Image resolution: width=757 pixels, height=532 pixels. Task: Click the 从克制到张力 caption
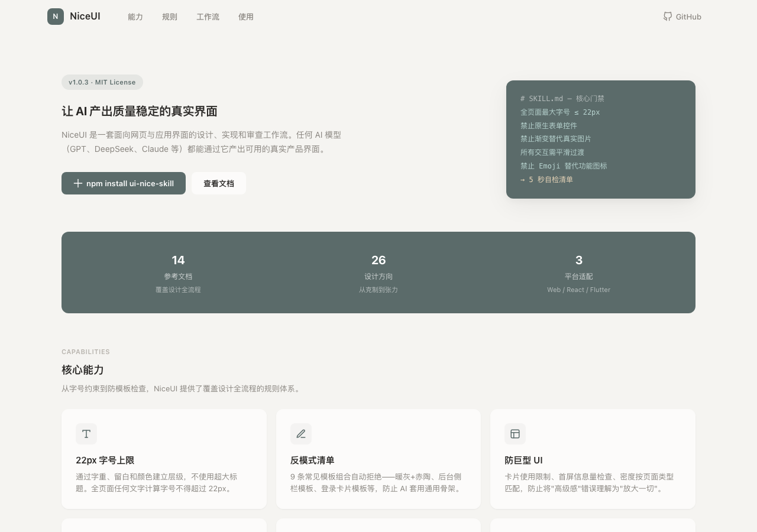(x=378, y=290)
